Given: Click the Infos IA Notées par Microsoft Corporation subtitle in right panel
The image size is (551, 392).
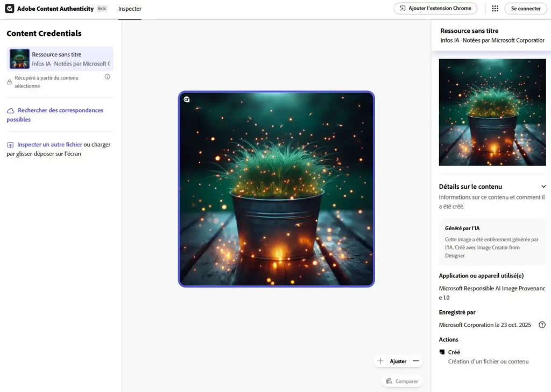Looking at the screenshot, I should 492,40.
